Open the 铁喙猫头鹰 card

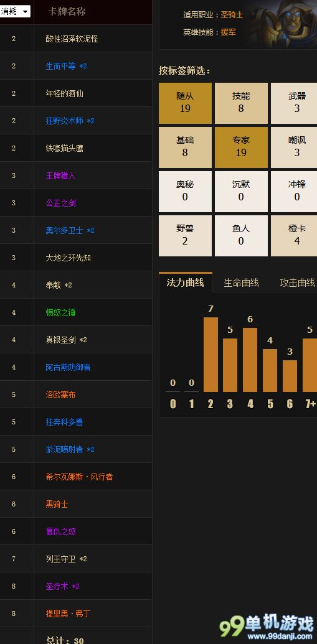point(65,148)
